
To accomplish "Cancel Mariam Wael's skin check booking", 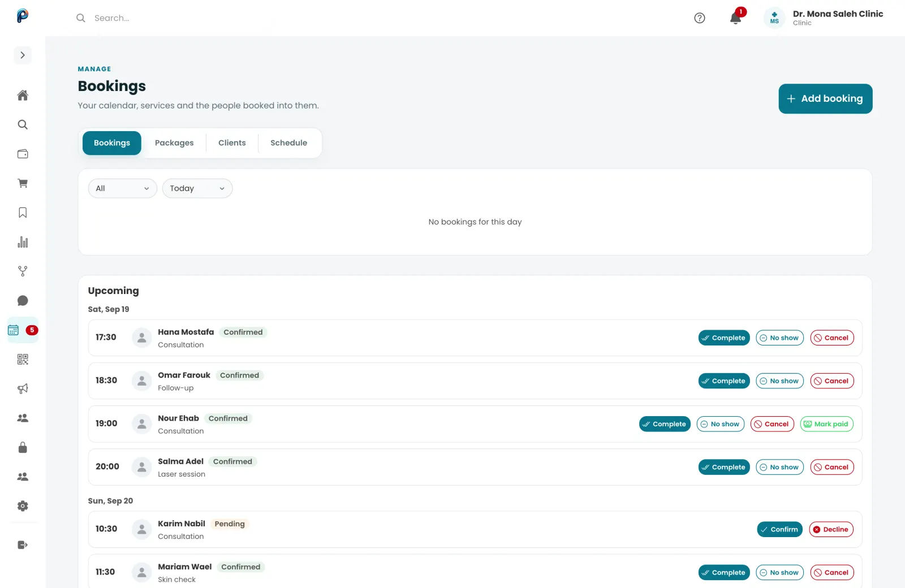I will 831,573.
